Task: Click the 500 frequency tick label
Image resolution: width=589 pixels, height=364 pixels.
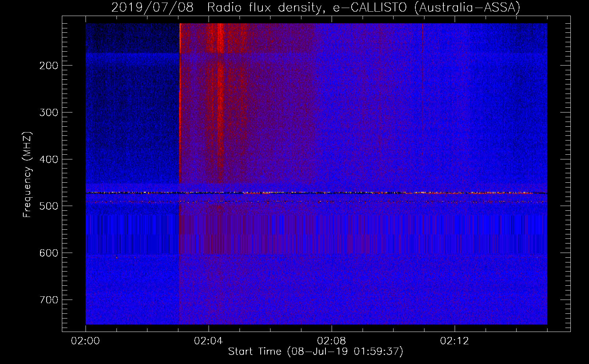Action: point(49,206)
